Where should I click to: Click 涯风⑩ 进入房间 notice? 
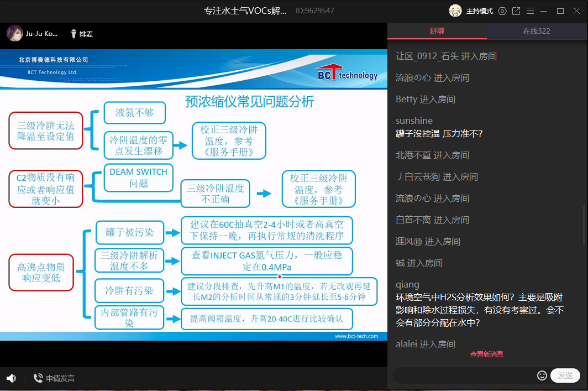coord(428,241)
